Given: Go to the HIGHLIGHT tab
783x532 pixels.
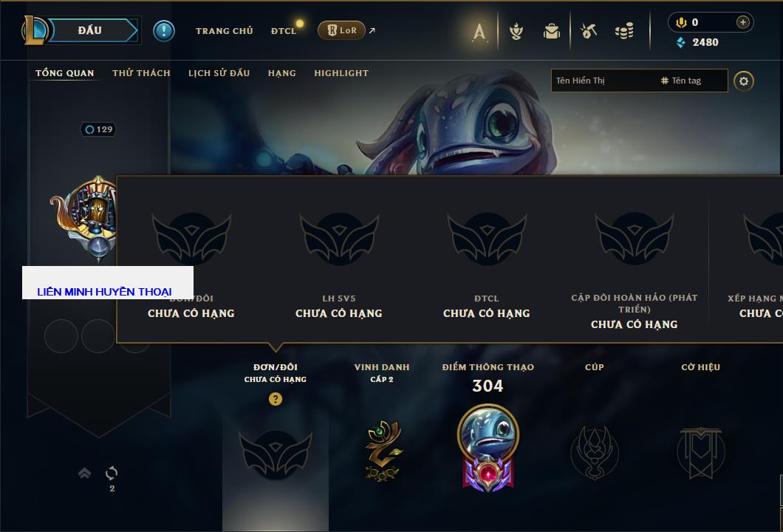Looking at the screenshot, I should click(x=341, y=73).
